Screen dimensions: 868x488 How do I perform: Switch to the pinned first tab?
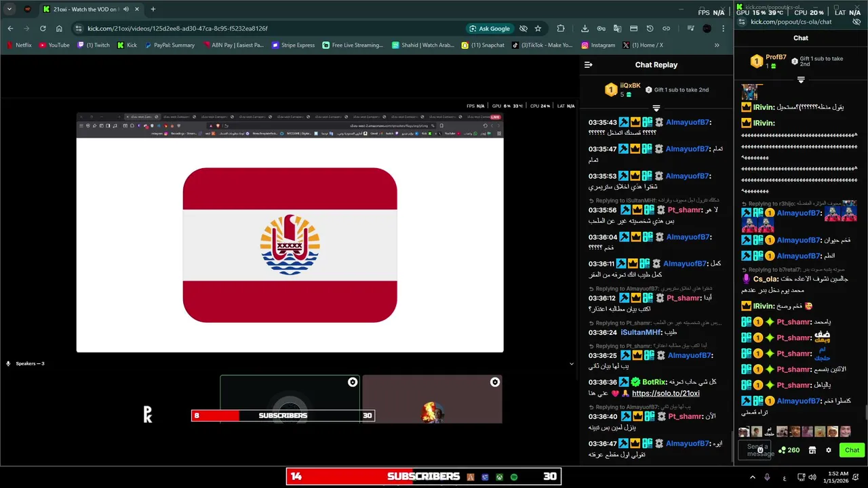click(x=28, y=9)
